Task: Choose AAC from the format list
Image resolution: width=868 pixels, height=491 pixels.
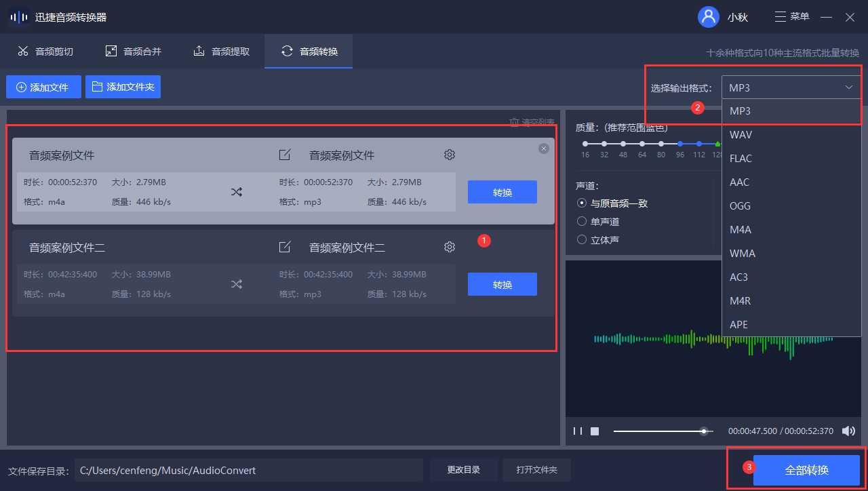Action: point(791,182)
